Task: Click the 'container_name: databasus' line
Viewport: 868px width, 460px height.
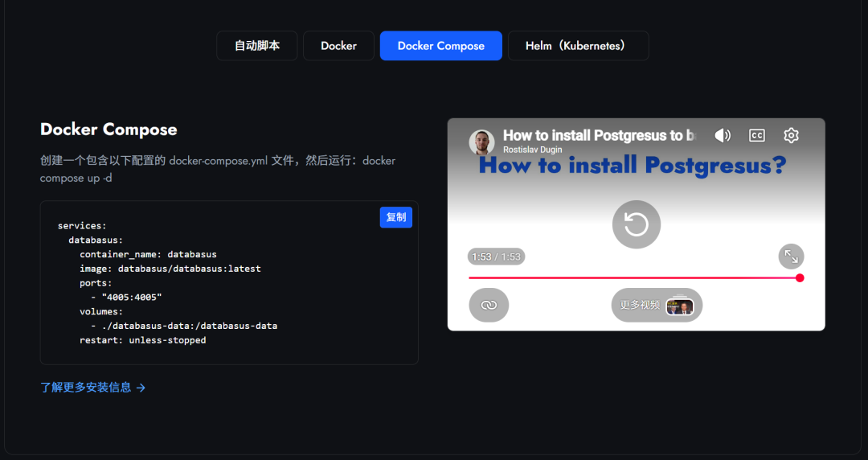Action: (x=148, y=254)
